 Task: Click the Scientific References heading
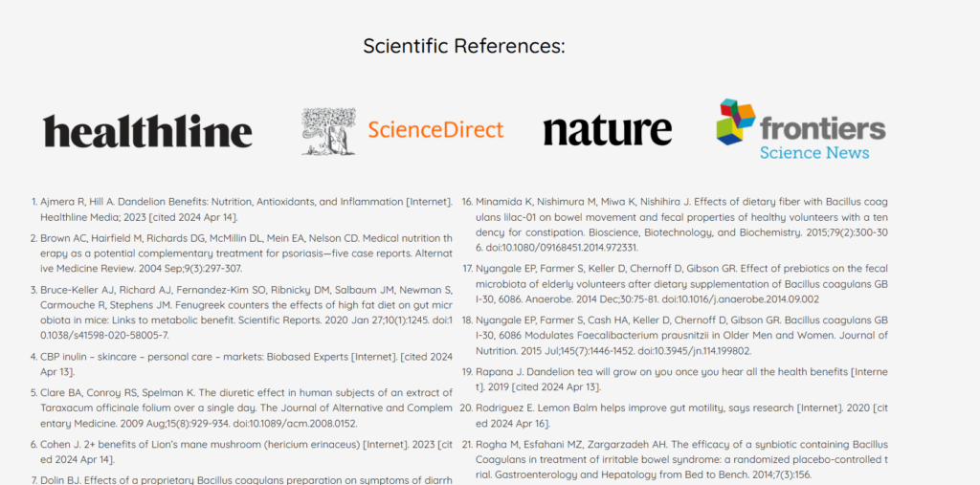464,46
